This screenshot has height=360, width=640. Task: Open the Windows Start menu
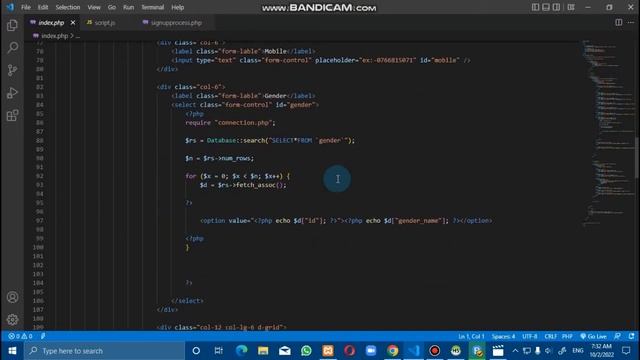tap(12, 351)
